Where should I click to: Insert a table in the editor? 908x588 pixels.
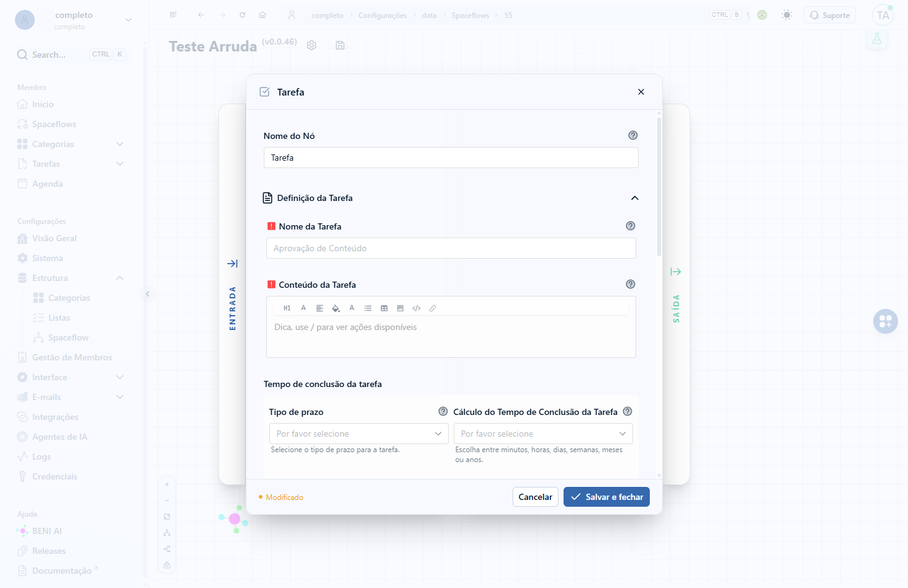[x=384, y=308]
